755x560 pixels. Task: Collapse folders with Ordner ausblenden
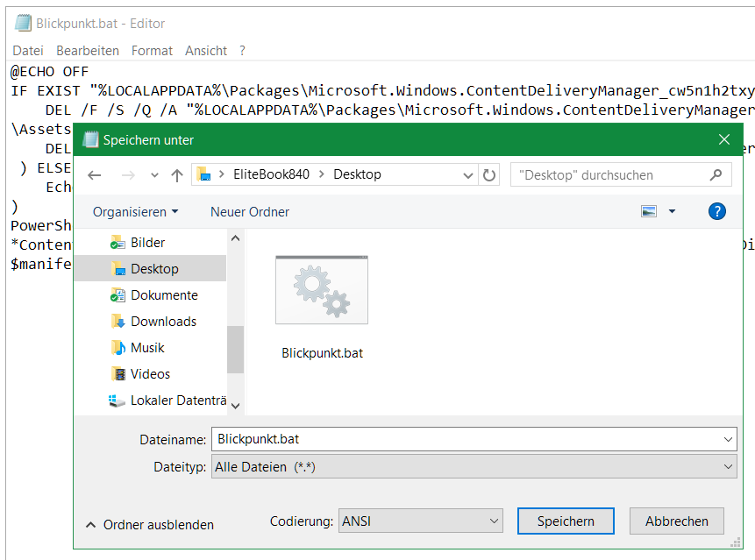point(149,525)
